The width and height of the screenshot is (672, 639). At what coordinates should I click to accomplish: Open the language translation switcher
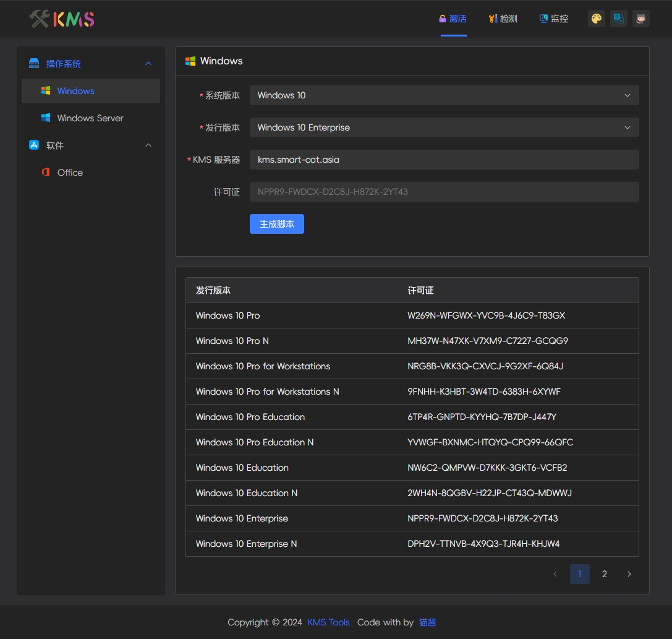[618, 19]
